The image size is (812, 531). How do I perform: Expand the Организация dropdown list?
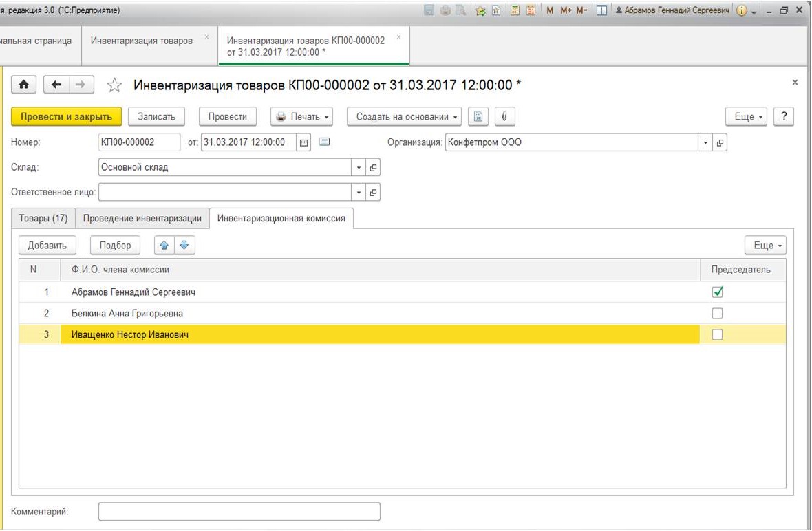tap(705, 142)
